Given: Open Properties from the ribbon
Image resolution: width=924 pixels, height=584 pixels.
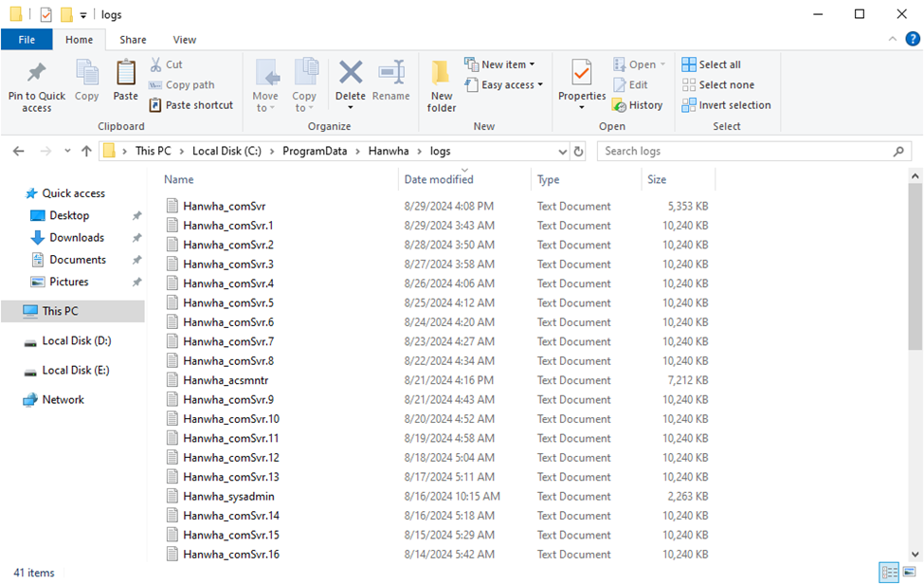Looking at the screenshot, I should point(581,74).
